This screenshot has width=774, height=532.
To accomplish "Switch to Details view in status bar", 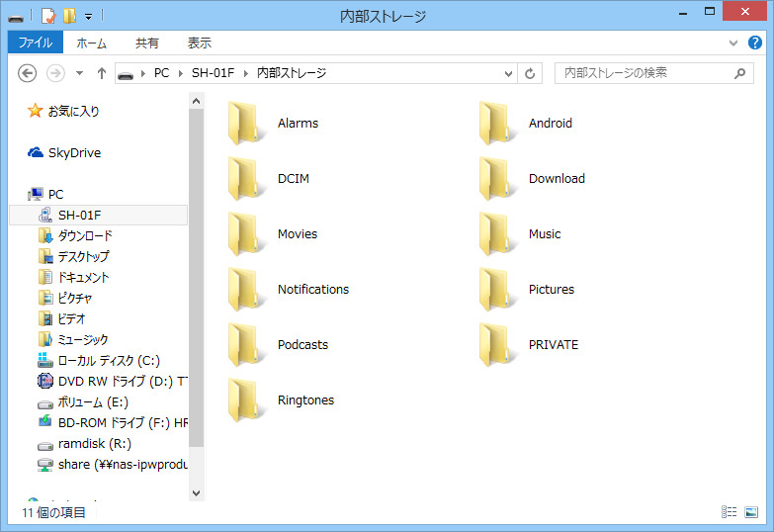I will point(730,512).
